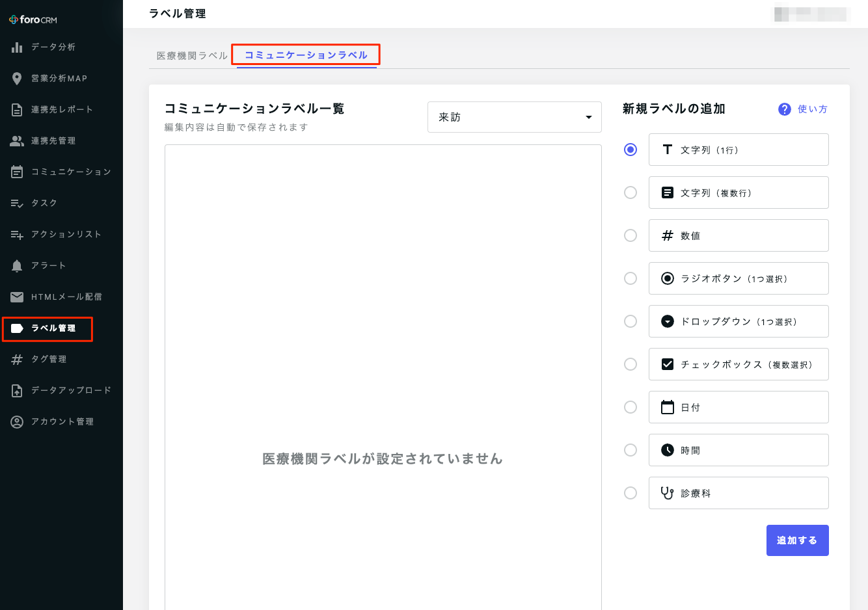Click the 医療機関ラベルが設定されていません message
The image size is (868, 610).
click(x=383, y=458)
